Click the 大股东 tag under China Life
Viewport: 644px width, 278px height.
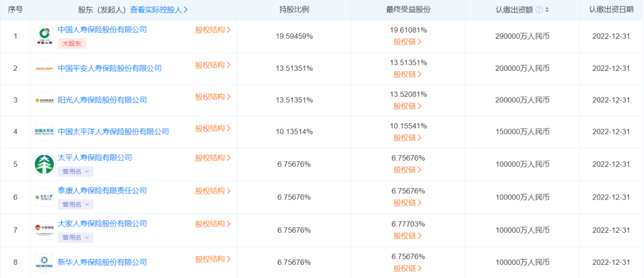click(x=72, y=43)
